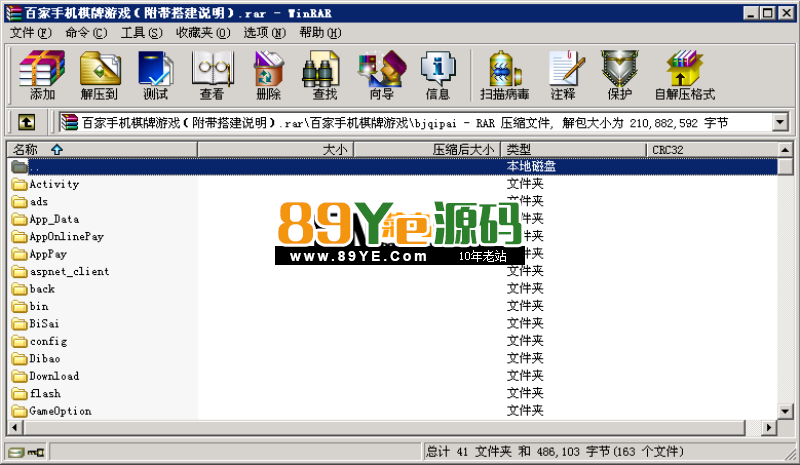Select the config folder
The width and height of the screenshot is (800, 465).
tap(39, 341)
